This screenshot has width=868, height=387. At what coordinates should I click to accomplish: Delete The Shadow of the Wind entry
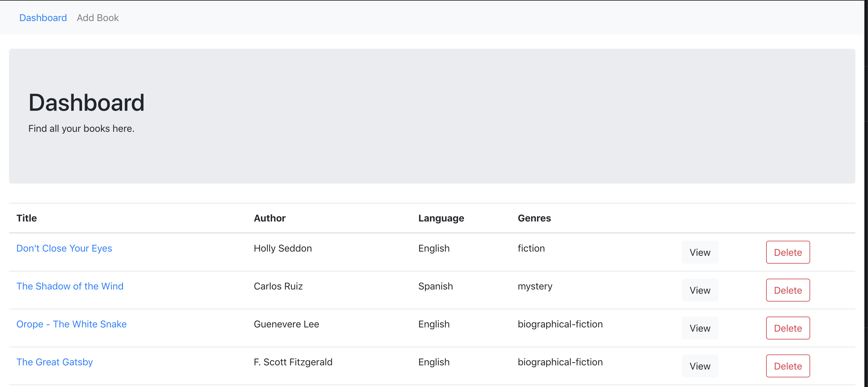point(788,290)
